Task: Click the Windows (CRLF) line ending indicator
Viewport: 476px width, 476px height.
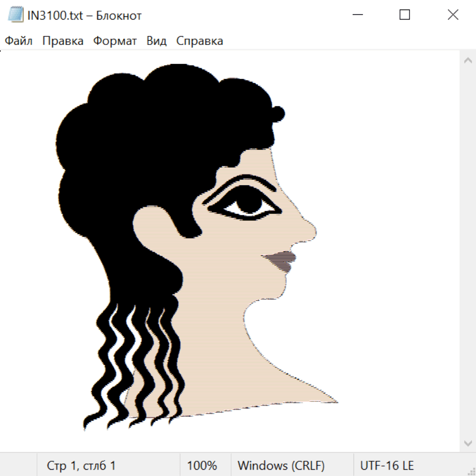Action: click(x=281, y=465)
